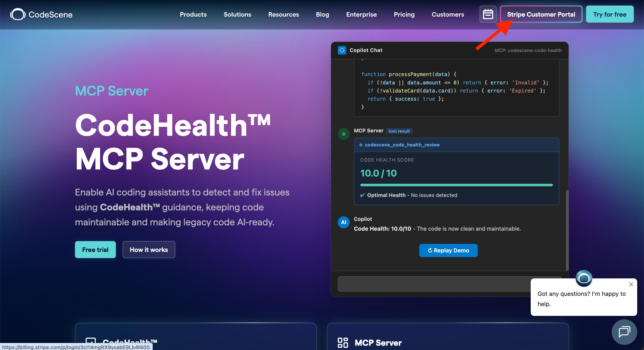
Task: Click the Copilot Chat panel scrollbar
Action: 567,230
